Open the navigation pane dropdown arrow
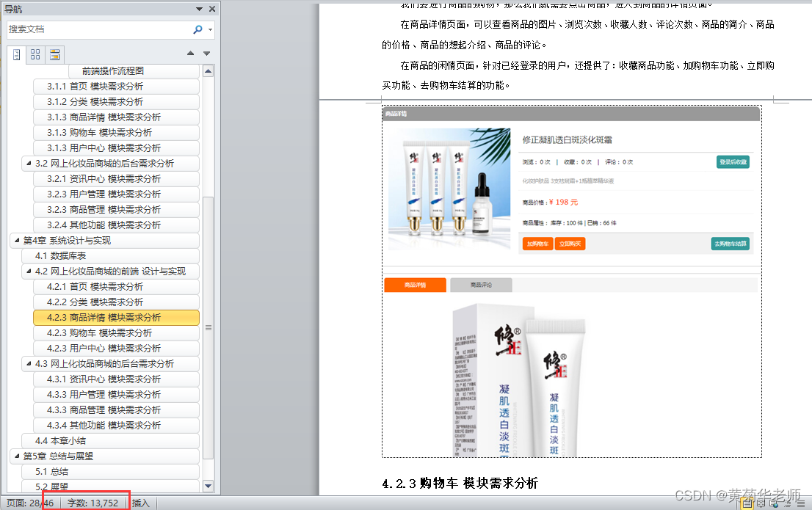 click(200, 9)
